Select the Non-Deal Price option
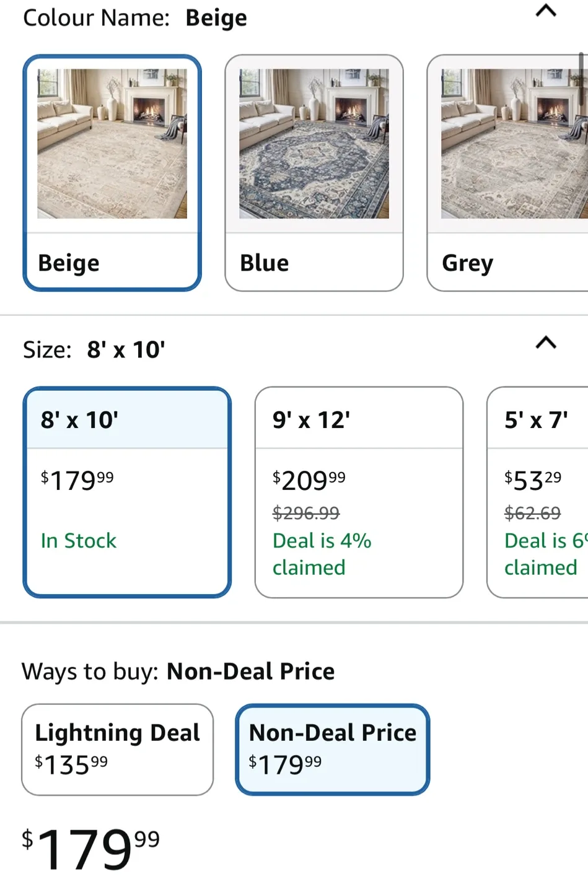 (x=331, y=749)
